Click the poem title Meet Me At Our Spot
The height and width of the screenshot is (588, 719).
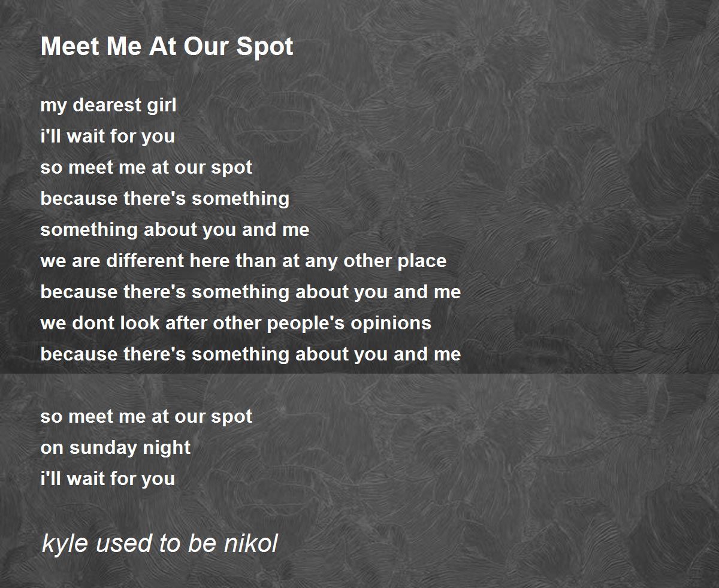click(x=167, y=47)
